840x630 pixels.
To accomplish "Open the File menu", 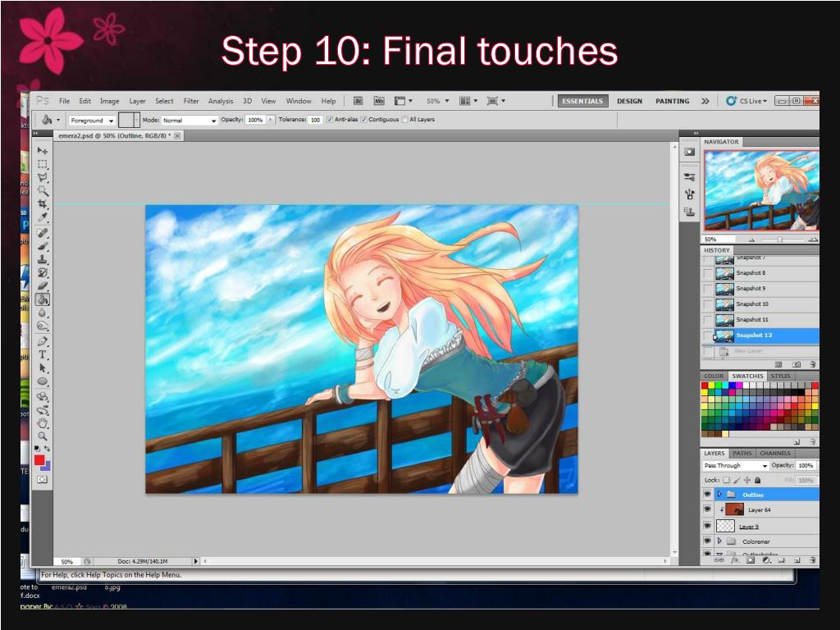I will (x=64, y=101).
